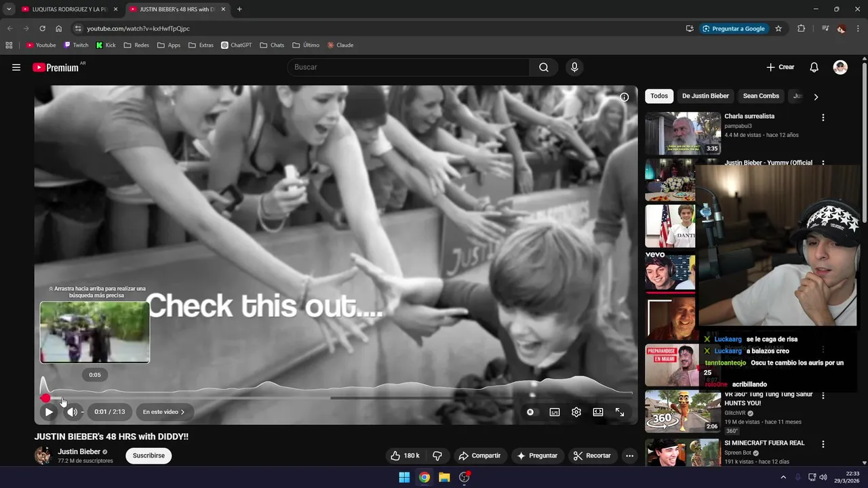Click the Recortar clip button

tap(592, 455)
